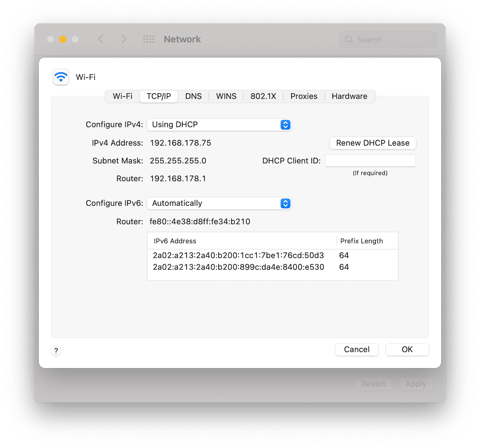Click the show-all grid icon in toolbar

pyautogui.click(x=149, y=39)
